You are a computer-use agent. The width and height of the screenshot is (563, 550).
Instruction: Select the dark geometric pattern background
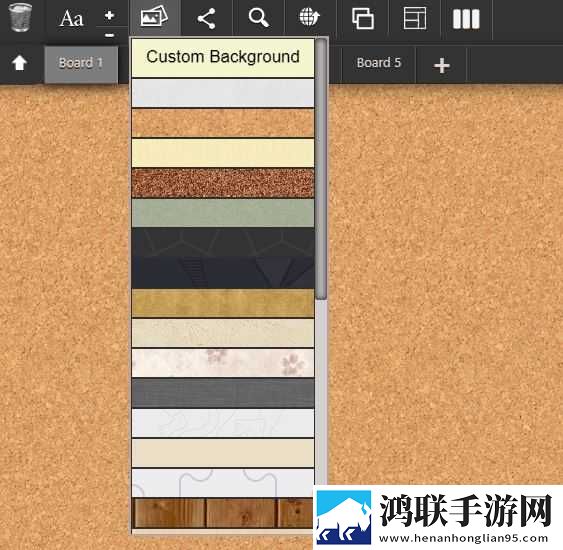(223, 243)
